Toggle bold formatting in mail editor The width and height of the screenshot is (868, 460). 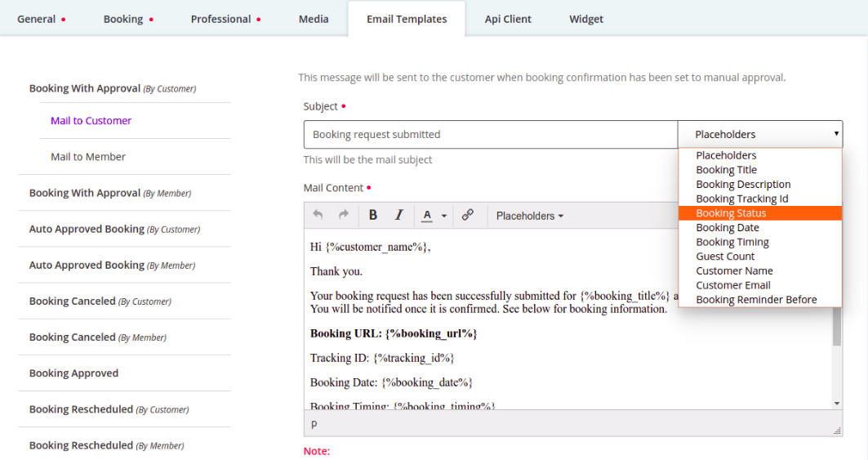point(373,216)
